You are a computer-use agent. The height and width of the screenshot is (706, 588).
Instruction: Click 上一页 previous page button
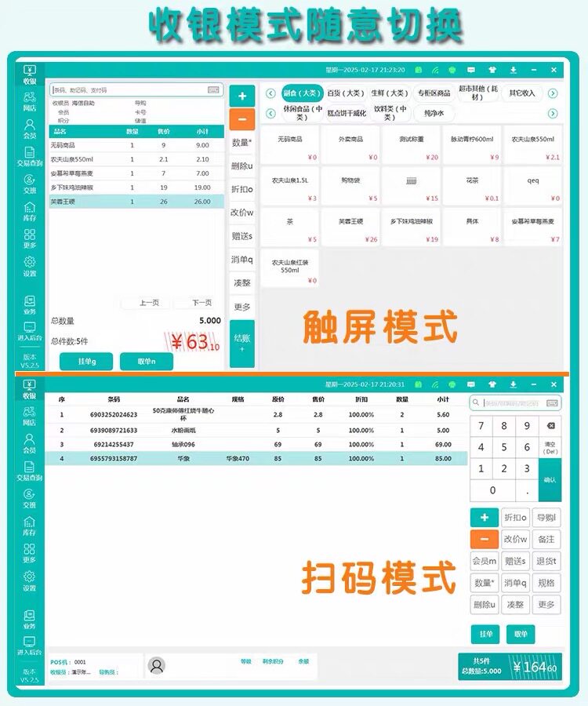148,303
